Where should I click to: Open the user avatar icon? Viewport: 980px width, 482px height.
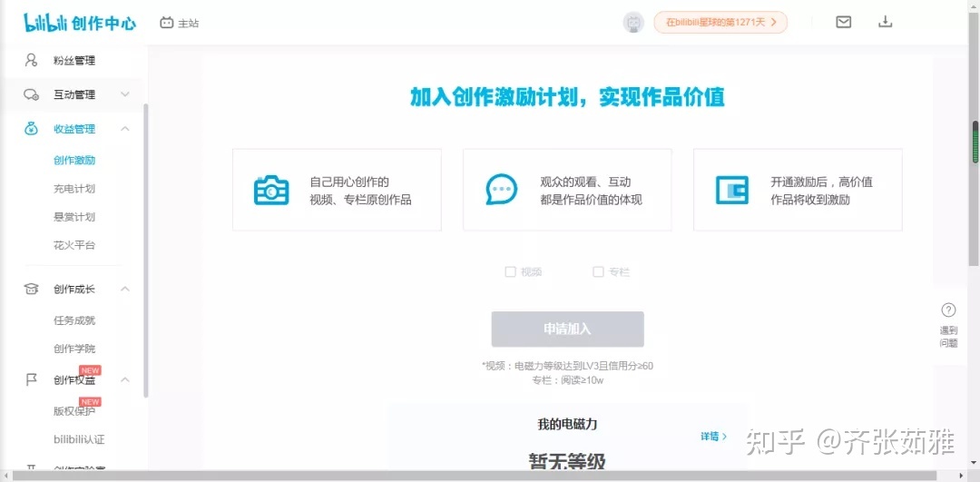click(633, 23)
